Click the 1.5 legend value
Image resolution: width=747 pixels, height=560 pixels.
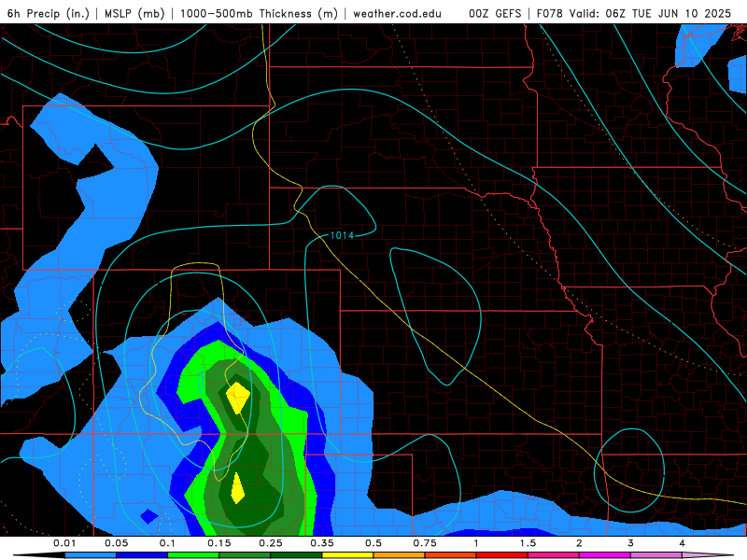[528, 543]
